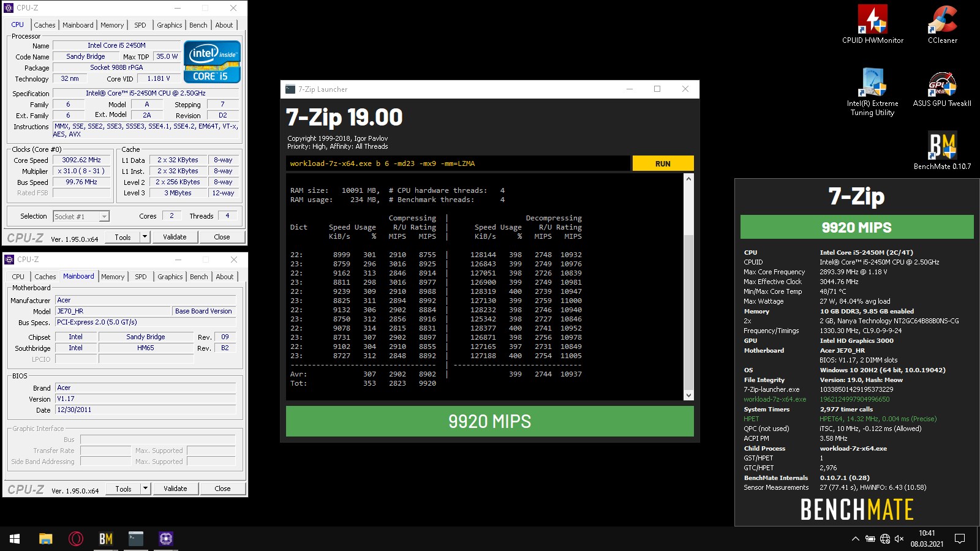Open the taskbar clock and date
The image size is (980, 551).
click(x=927, y=539)
